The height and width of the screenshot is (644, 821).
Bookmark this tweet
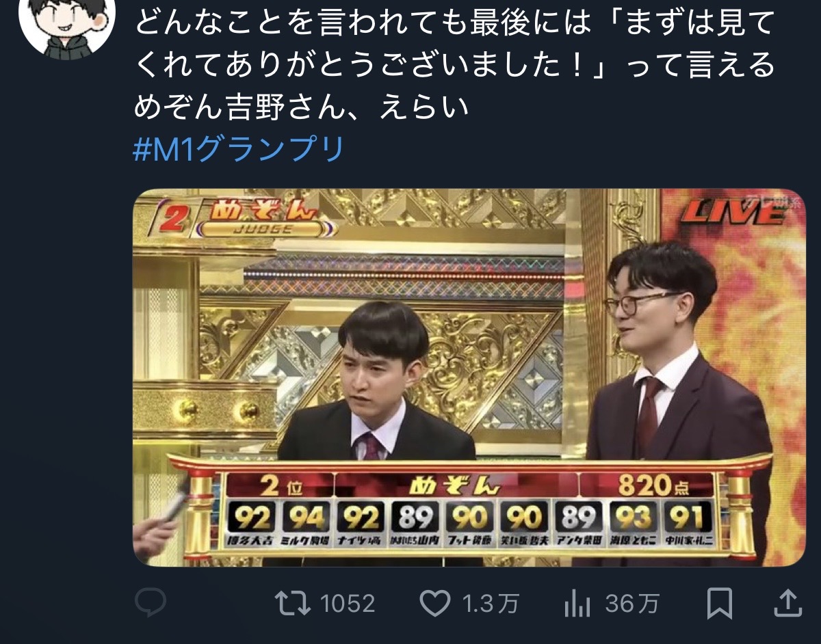pos(720,604)
